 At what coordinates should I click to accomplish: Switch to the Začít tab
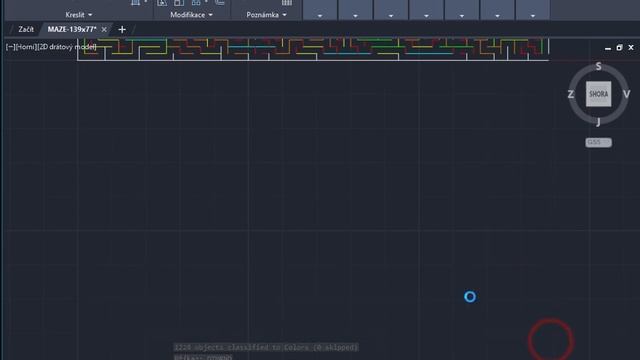point(26,29)
